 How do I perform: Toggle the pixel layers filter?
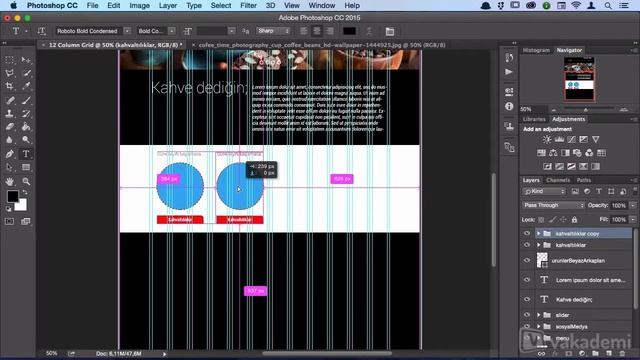pyautogui.click(x=575, y=191)
